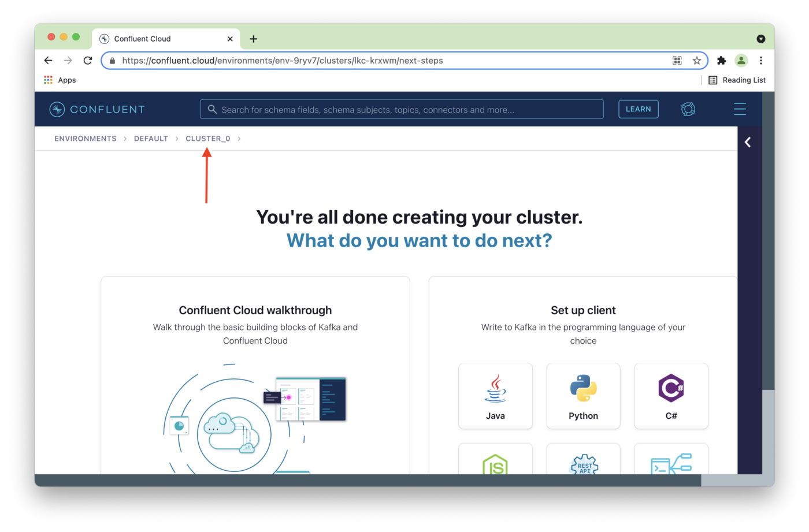Bookmark this page with star icon
Viewport: 809px width, 532px height.
coord(697,61)
